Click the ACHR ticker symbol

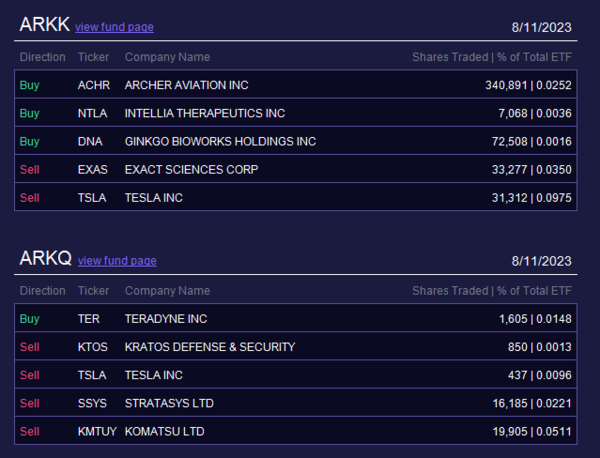point(94,85)
